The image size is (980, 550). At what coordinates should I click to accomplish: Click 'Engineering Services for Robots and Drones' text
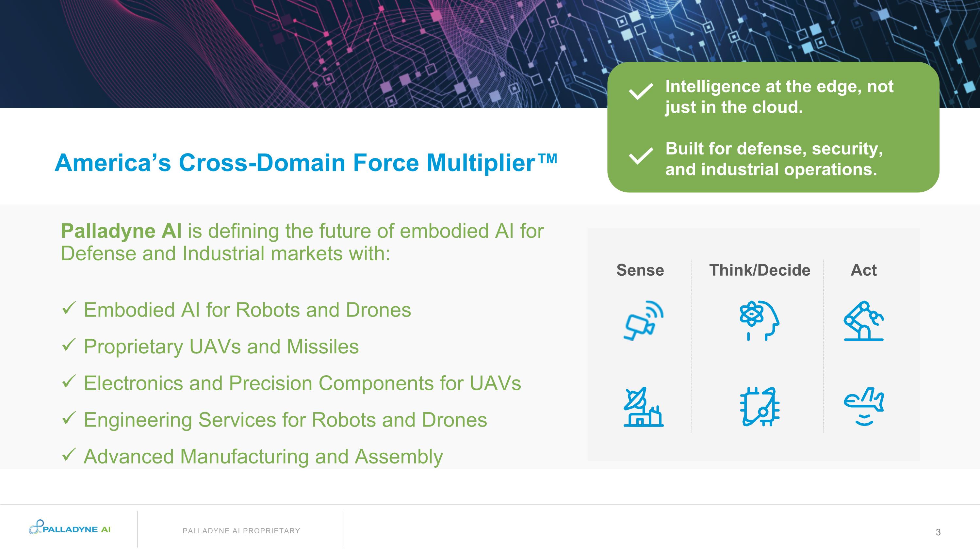point(285,420)
